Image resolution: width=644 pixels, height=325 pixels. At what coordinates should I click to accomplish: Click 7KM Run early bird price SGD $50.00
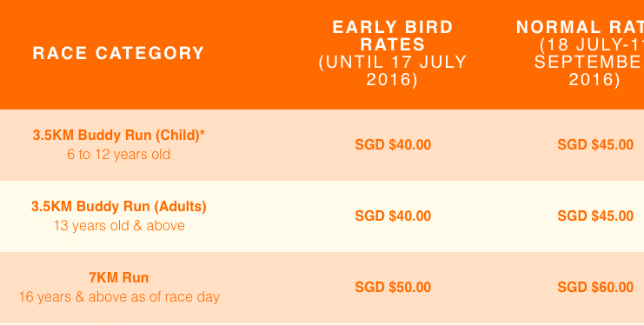pyautogui.click(x=393, y=288)
